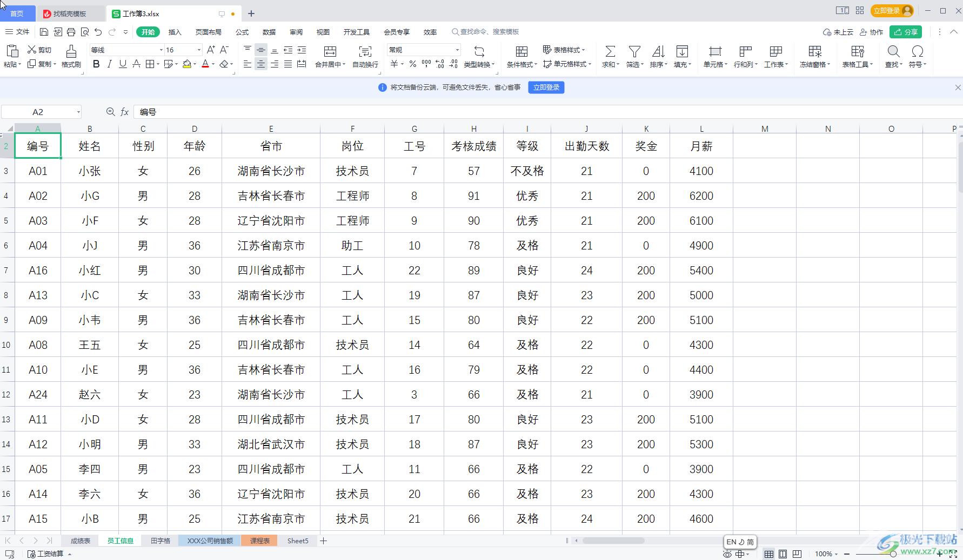Click the Find (查找) magnifier icon
Image resolution: width=963 pixels, height=560 pixels.
pyautogui.click(x=893, y=51)
